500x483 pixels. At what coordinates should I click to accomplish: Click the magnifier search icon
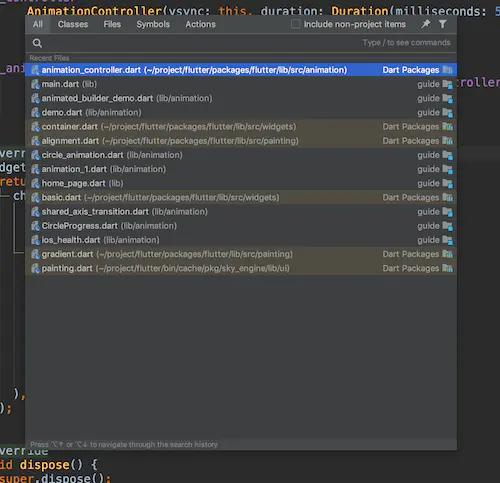tap(37, 43)
